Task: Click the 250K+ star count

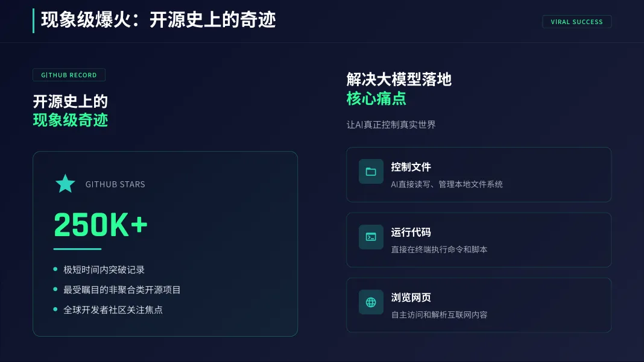Action: coord(101,225)
